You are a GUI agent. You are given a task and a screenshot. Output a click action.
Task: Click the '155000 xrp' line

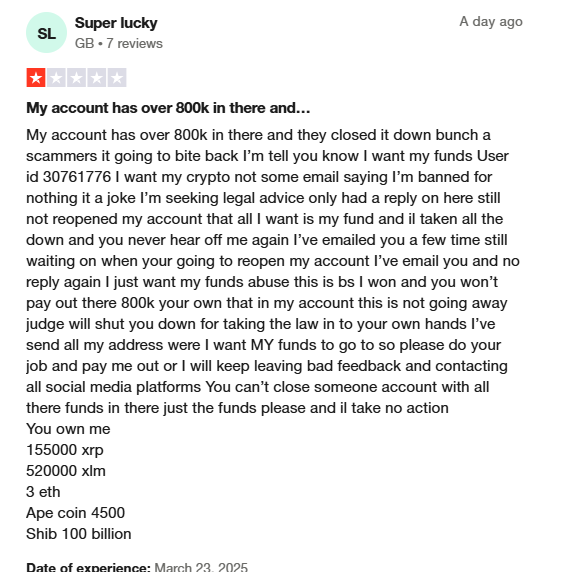[x=65, y=450]
